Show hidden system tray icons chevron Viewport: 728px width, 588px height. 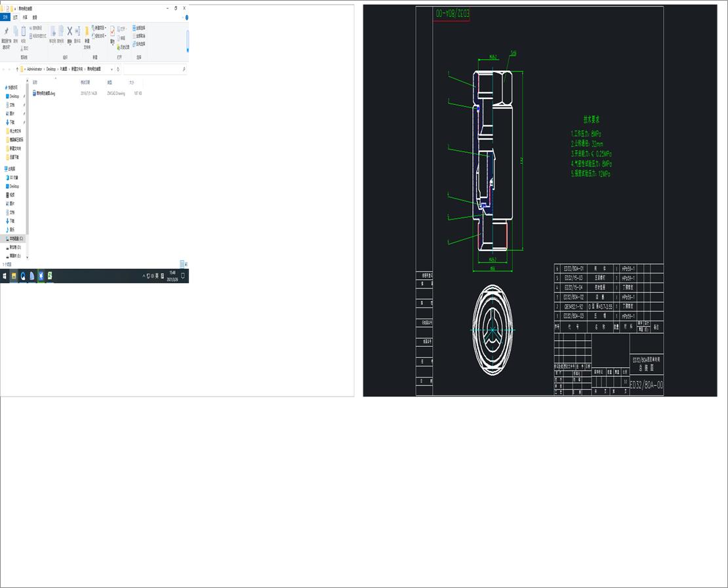pos(144,276)
